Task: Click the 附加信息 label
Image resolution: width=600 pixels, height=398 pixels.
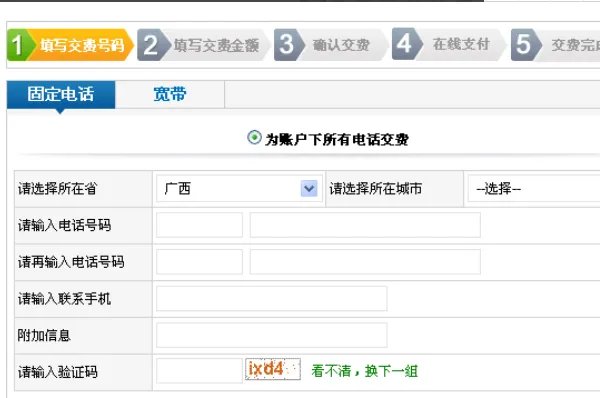Action: pos(44,335)
